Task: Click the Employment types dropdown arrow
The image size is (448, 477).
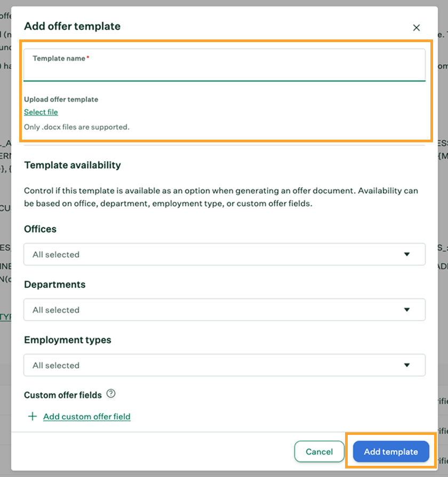Action: pos(407,365)
